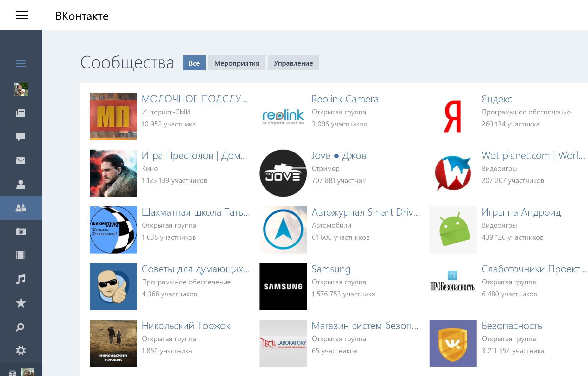Viewport: 588px width, 376px height.
Task: Click the "Стример" label under Jove
Action: click(326, 168)
